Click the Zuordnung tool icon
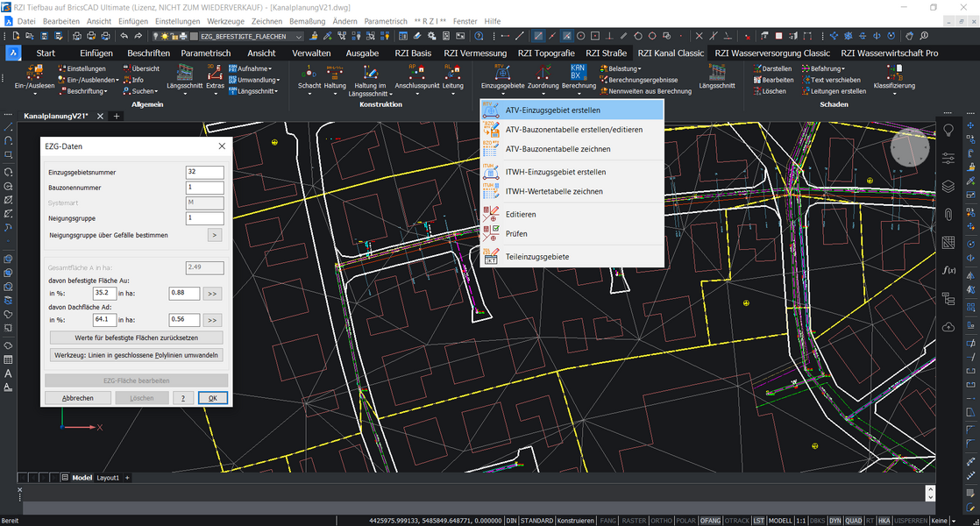 (x=543, y=73)
